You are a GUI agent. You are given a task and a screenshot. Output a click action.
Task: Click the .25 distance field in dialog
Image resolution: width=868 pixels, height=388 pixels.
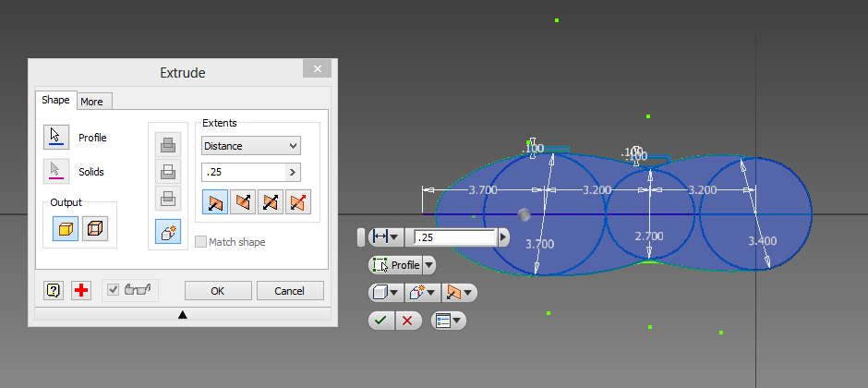244,172
